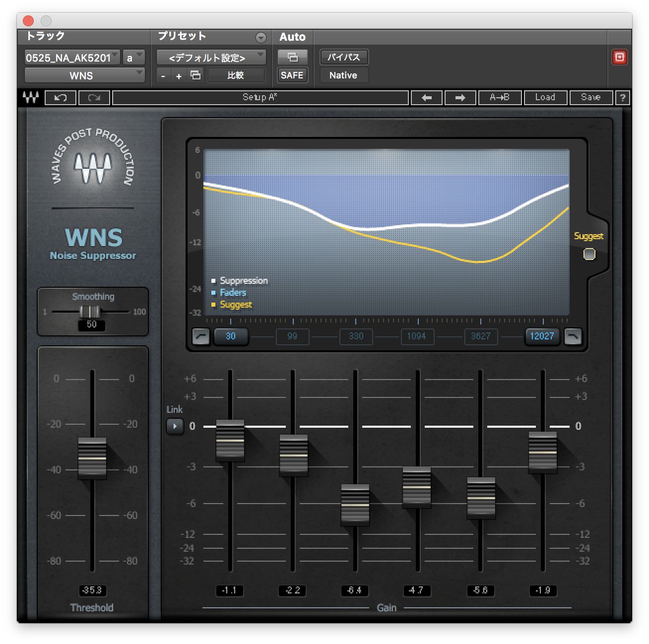
Task: Load the next preset with the right arrow
Action: pyautogui.click(x=460, y=98)
